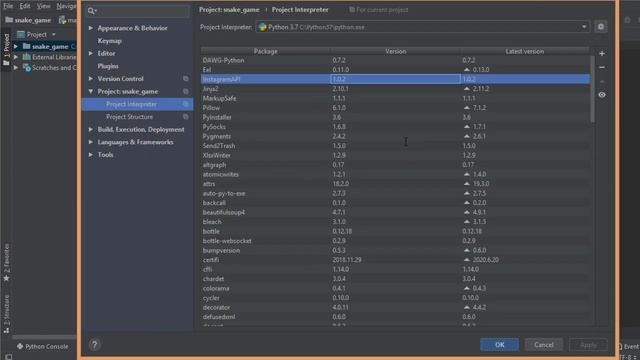Open the File menu
The width and height of the screenshot is (640, 360).
[8, 6]
